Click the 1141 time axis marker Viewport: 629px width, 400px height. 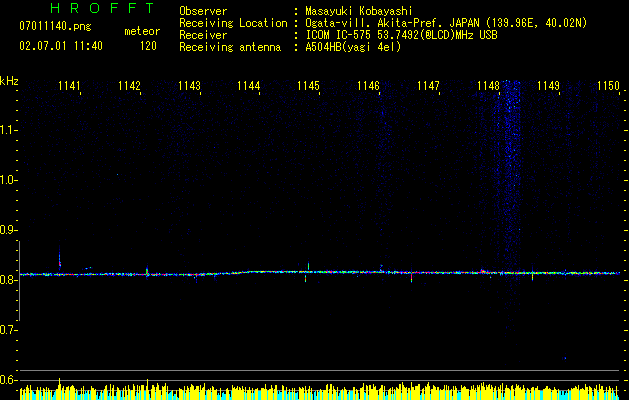(x=69, y=85)
